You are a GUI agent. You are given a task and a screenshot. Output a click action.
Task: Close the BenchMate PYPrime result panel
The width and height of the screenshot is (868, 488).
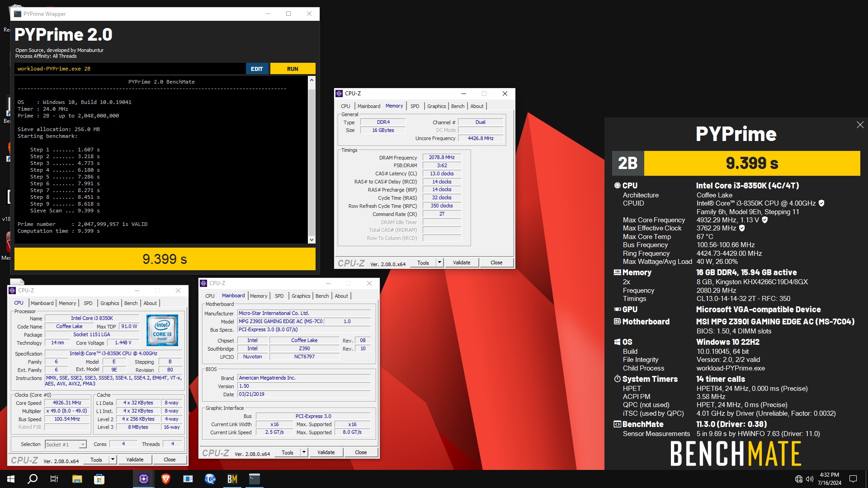tap(860, 125)
